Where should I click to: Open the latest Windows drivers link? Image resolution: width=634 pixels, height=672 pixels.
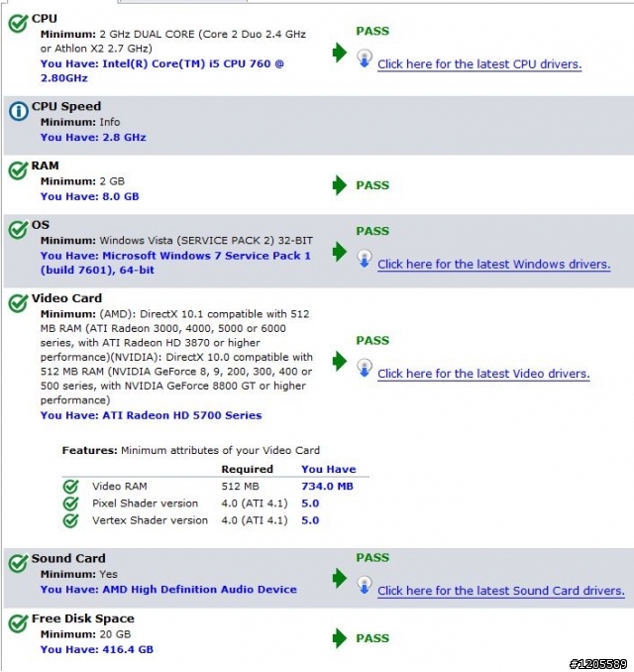(494, 265)
